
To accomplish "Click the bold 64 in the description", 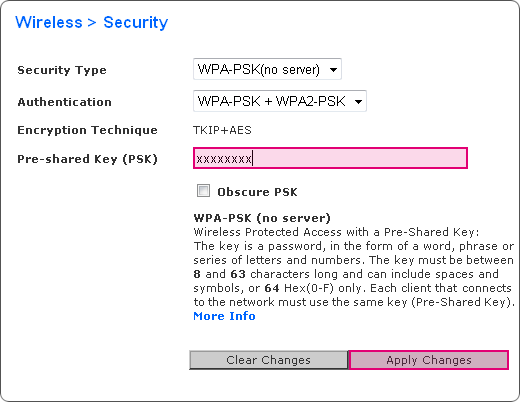I will [272, 288].
